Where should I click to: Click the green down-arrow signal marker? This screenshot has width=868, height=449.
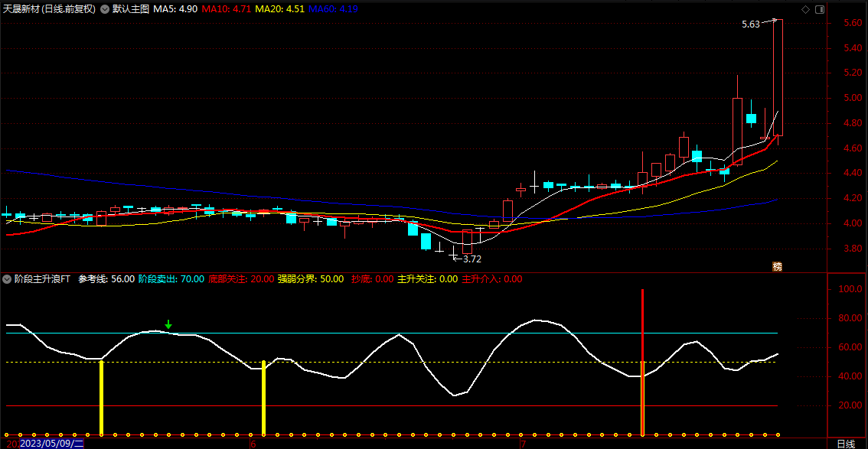[168, 324]
